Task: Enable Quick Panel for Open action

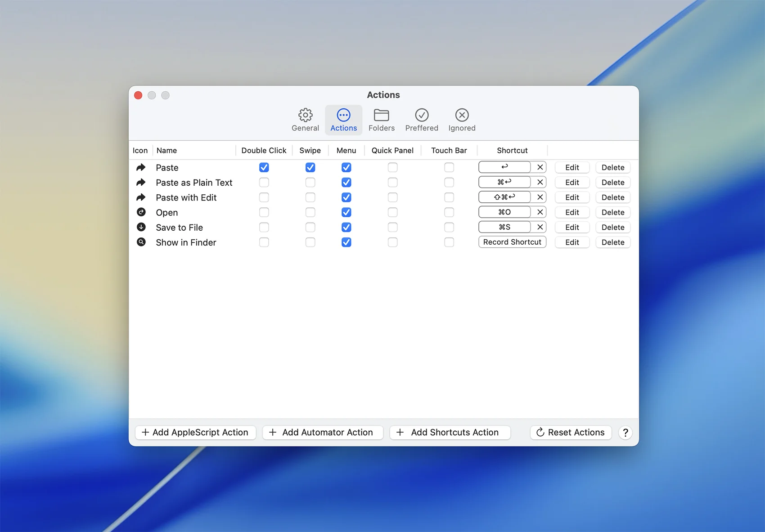Action: click(x=392, y=212)
